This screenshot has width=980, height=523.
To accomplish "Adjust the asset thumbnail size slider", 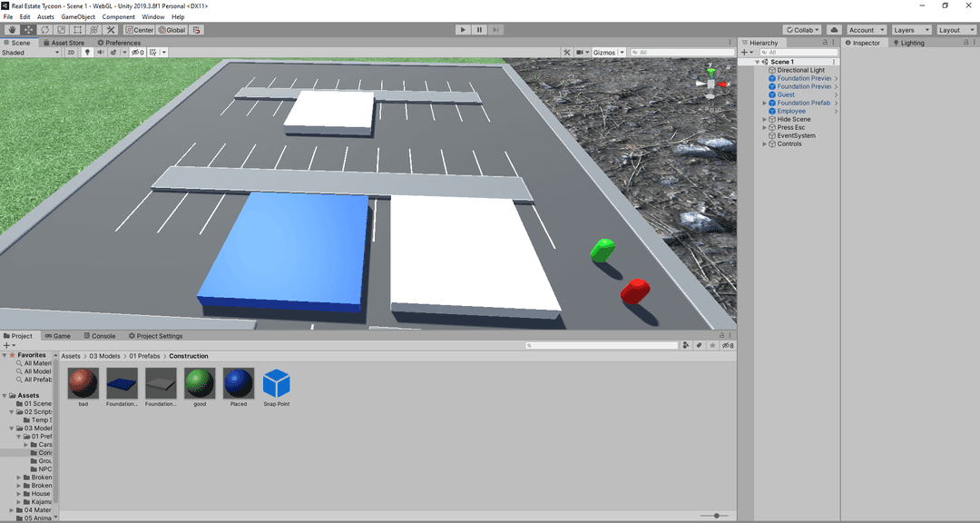I will 717,516.
